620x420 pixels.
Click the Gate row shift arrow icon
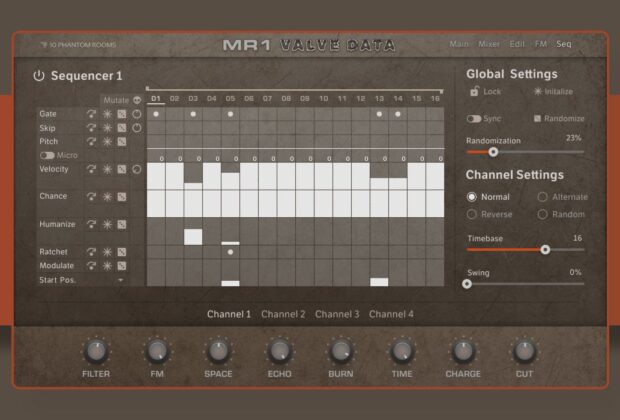[91, 114]
